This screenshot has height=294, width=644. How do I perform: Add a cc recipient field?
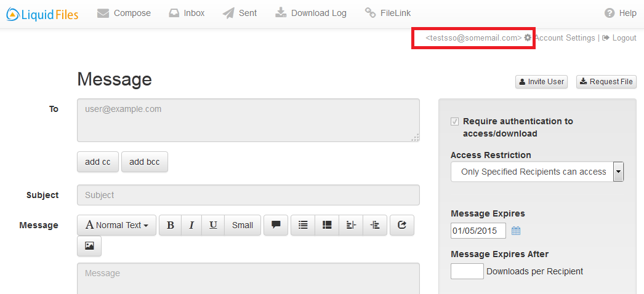[x=98, y=162]
